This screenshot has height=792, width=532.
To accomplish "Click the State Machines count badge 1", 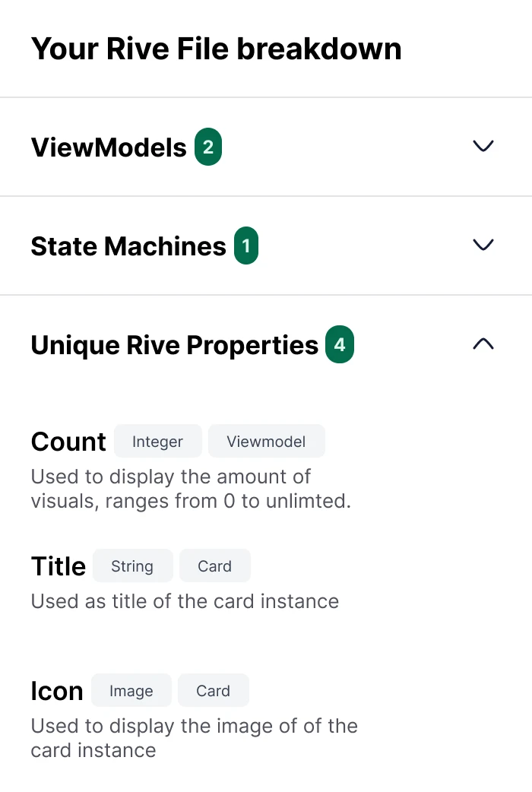I will coord(246,246).
